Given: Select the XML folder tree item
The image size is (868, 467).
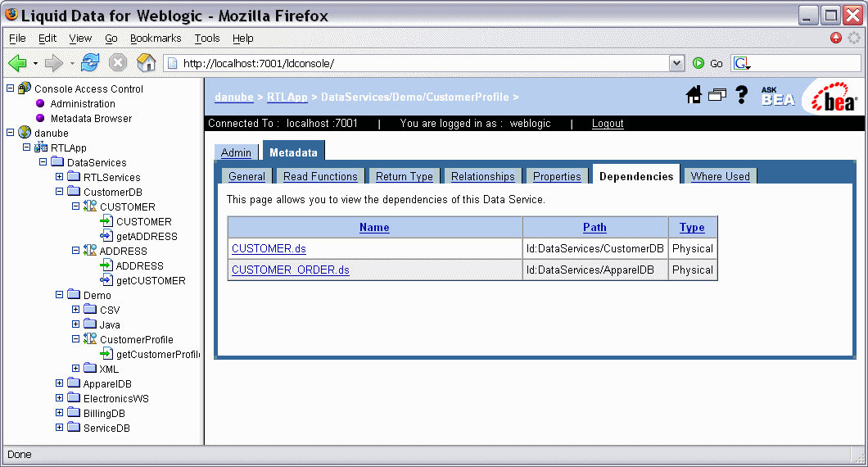Looking at the screenshot, I should pyautogui.click(x=109, y=369).
